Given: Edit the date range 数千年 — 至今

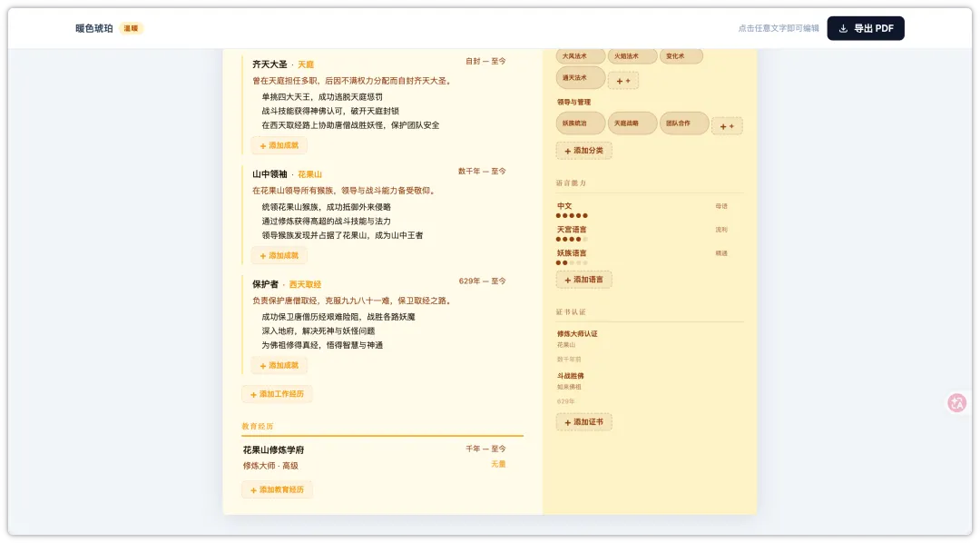Looking at the screenshot, I should point(482,171).
